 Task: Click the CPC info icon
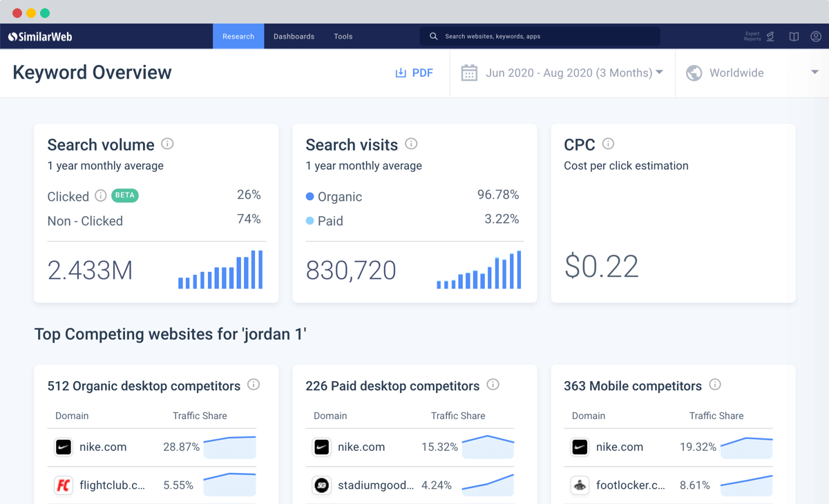tap(608, 144)
